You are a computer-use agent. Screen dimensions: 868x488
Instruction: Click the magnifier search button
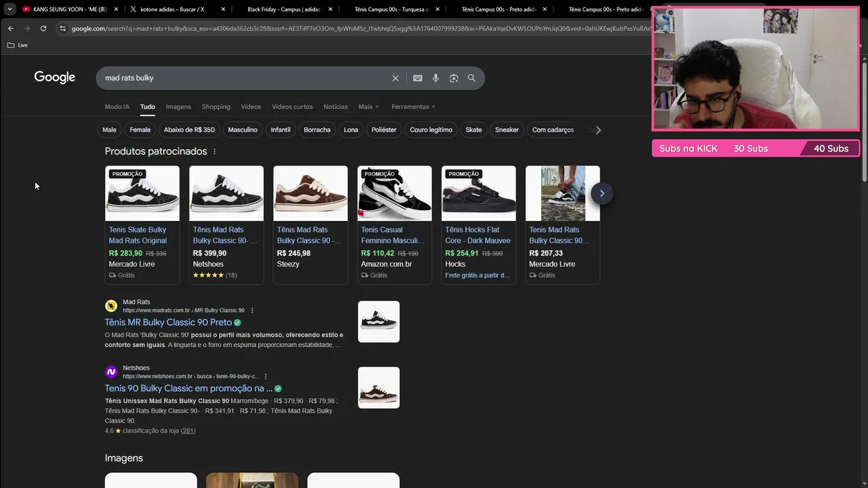472,78
